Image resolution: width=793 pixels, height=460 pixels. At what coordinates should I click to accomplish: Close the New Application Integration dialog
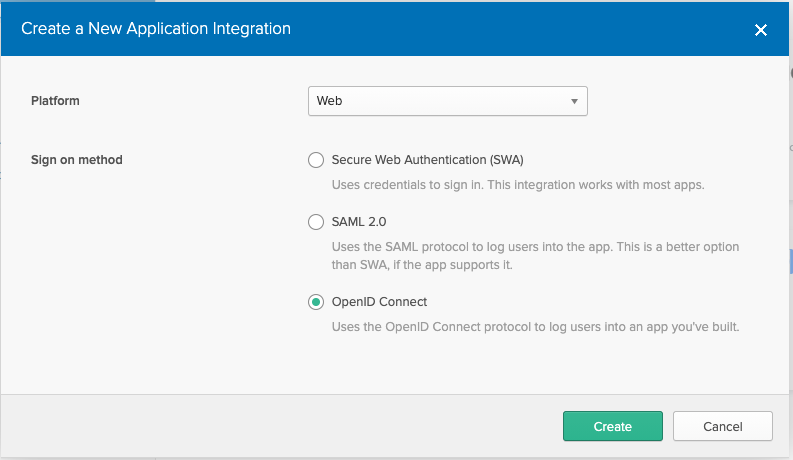pyautogui.click(x=760, y=30)
